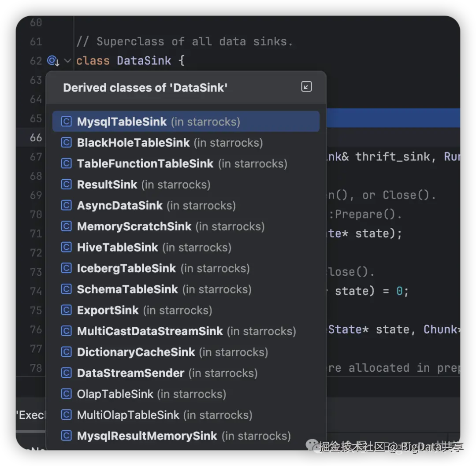Go to DataStreamSender class
The width and height of the screenshot is (476, 466).
click(130, 373)
